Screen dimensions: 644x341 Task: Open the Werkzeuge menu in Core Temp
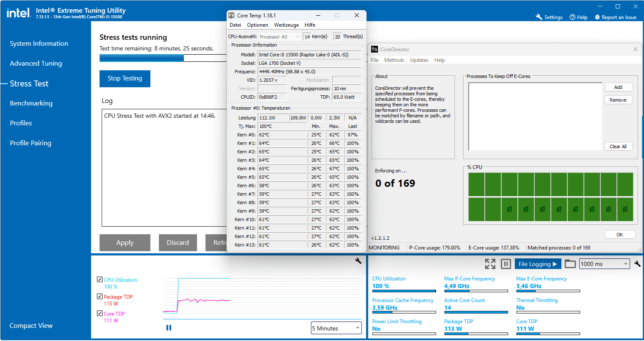pos(286,25)
